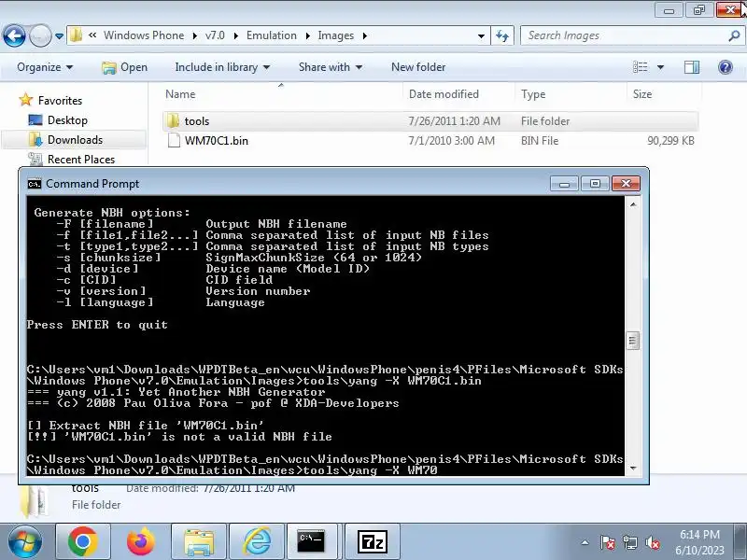The image size is (747, 560).
Task: Expand the arrow after v7.0 breadcrumb
Action: (x=235, y=35)
